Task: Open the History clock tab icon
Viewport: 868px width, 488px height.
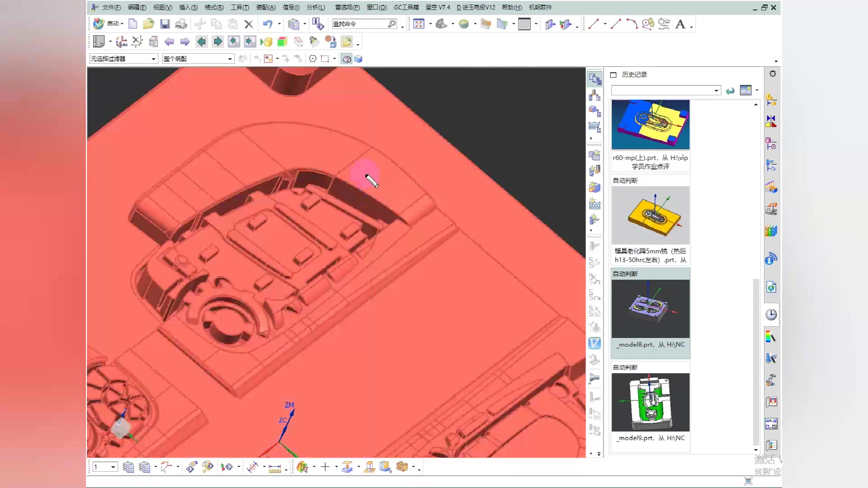Action: click(x=771, y=314)
